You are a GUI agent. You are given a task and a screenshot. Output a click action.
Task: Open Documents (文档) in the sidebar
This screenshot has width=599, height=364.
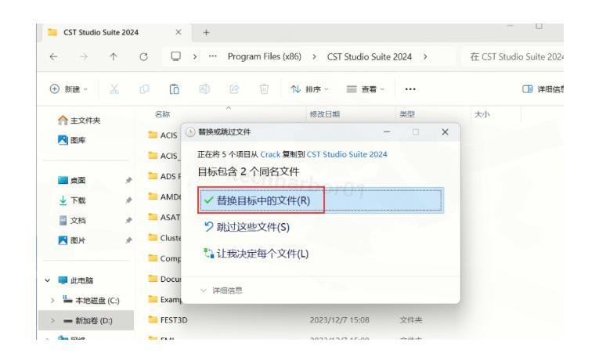tap(72, 221)
